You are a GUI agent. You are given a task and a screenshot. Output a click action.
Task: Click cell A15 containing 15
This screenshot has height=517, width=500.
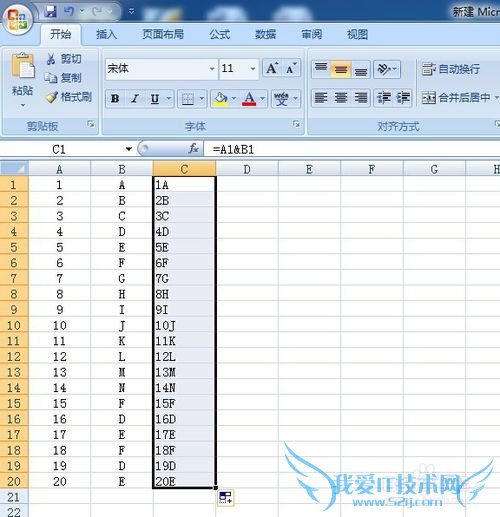[59, 403]
